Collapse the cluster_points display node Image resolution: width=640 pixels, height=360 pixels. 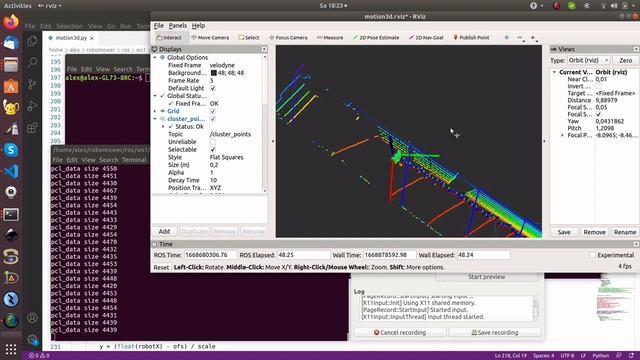[x=155, y=119]
